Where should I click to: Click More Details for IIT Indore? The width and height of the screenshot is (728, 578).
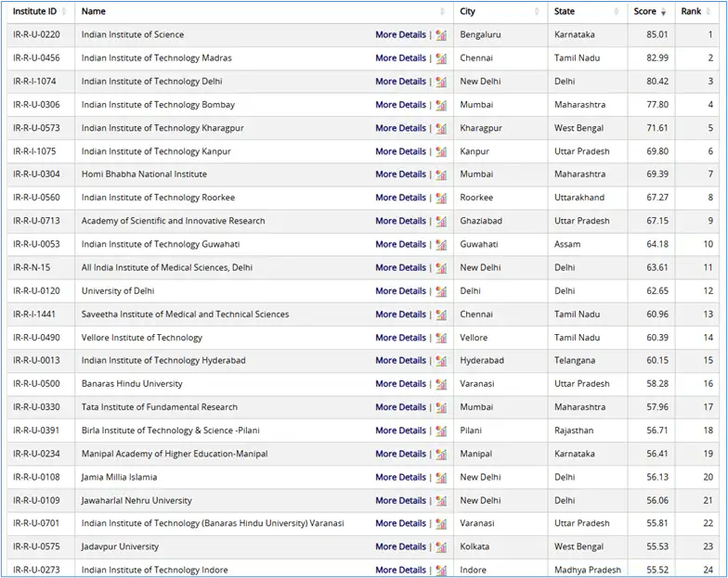[x=401, y=570]
